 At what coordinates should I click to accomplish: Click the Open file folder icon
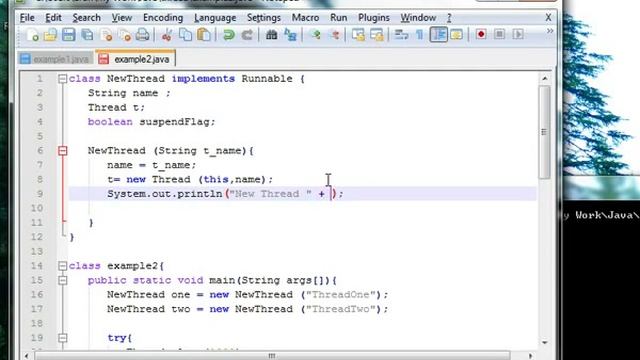pyautogui.click(x=50, y=35)
